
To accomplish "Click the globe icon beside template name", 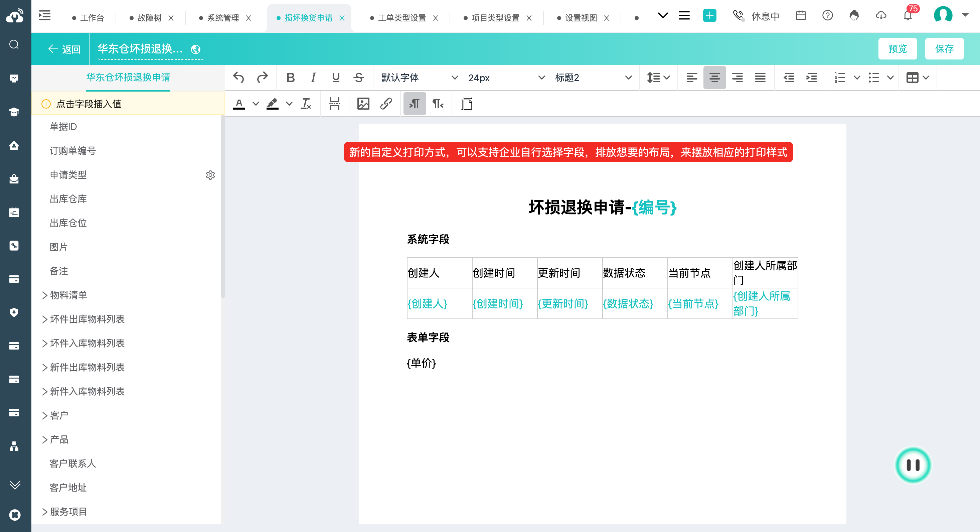I will tap(195, 49).
